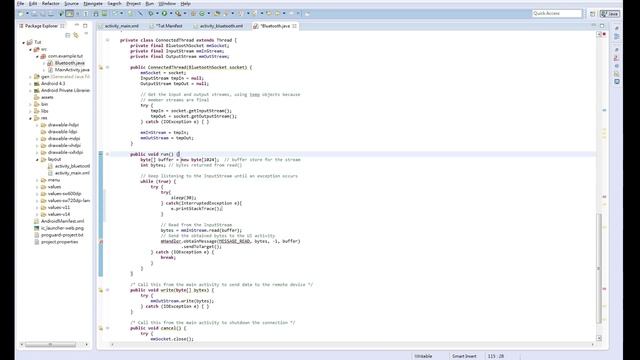The height and width of the screenshot is (360, 640).
Task: Collapse the res folder node
Action: tap(31, 118)
